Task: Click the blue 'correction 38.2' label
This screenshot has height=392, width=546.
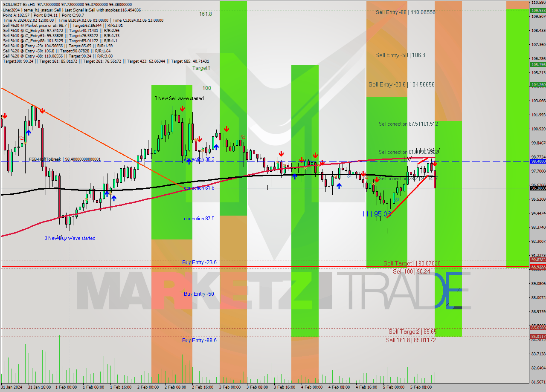Action: [199, 159]
